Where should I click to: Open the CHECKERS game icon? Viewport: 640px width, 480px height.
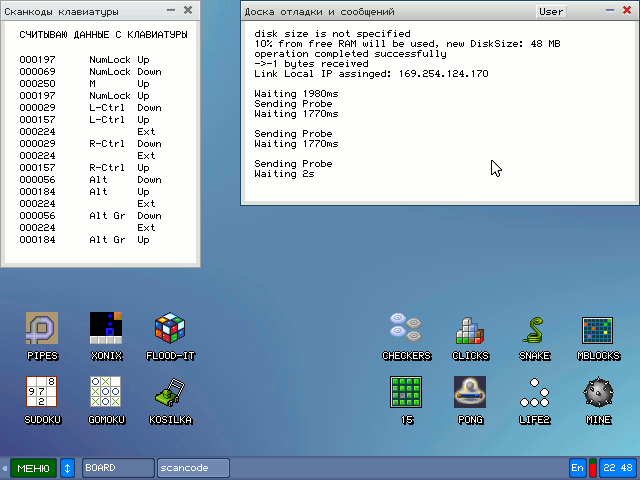406,329
